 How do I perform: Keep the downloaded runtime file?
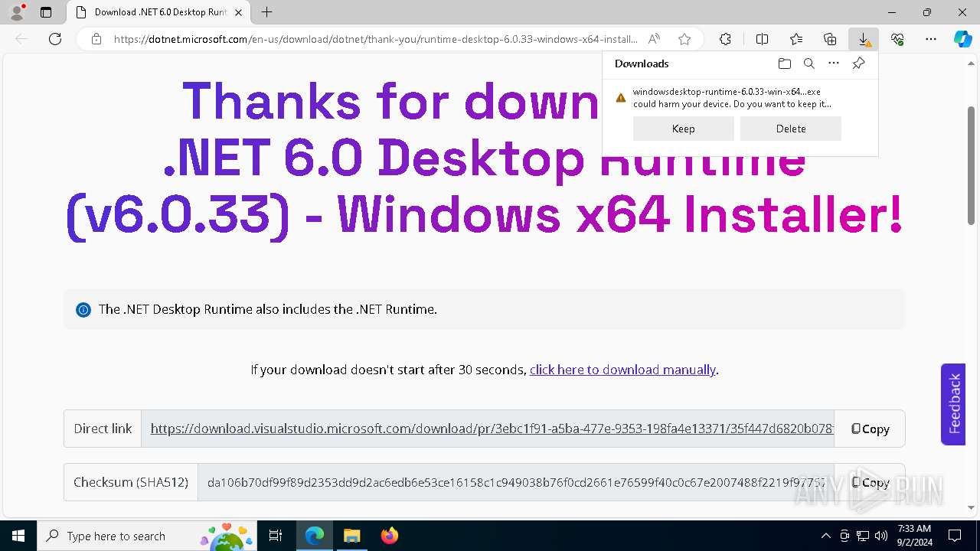tap(684, 129)
